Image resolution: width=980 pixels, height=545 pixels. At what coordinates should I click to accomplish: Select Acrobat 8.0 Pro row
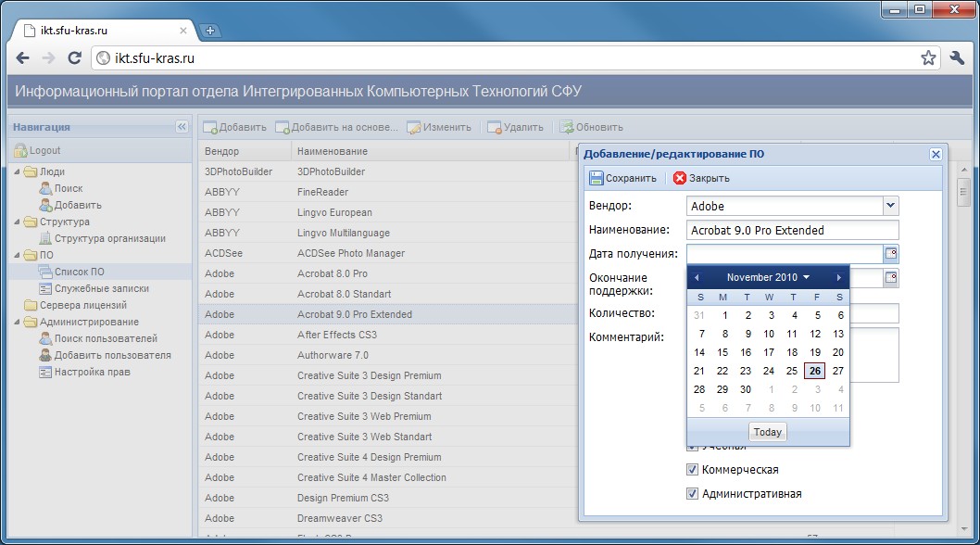point(388,273)
